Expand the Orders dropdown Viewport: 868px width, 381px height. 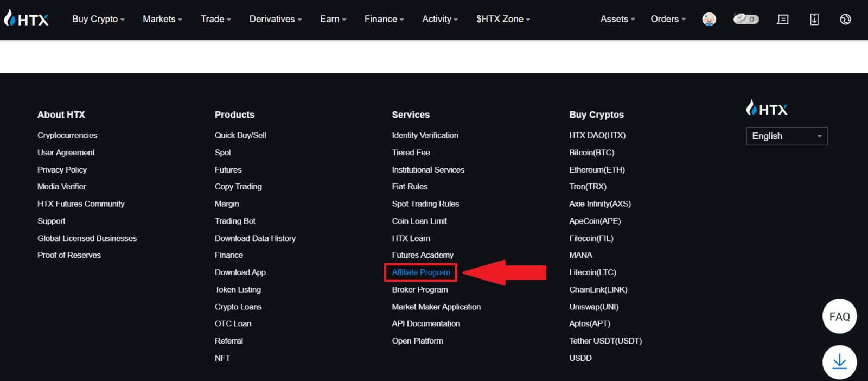tap(668, 19)
